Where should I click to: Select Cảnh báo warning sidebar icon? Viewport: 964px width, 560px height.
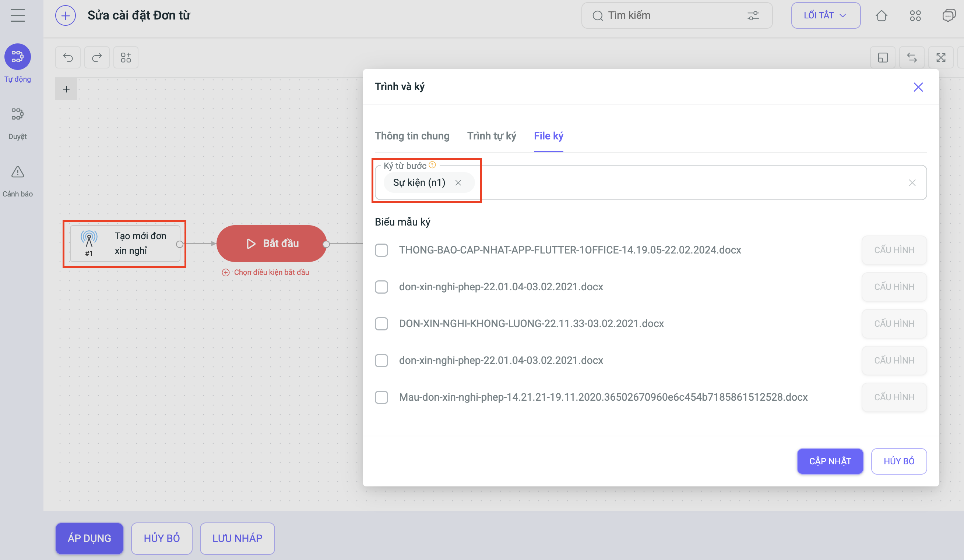[18, 173]
